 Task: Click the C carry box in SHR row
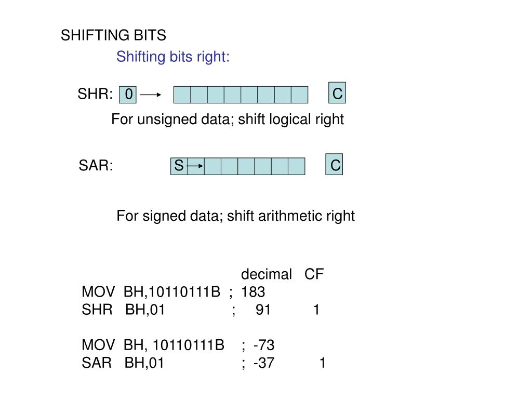click(337, 92)
